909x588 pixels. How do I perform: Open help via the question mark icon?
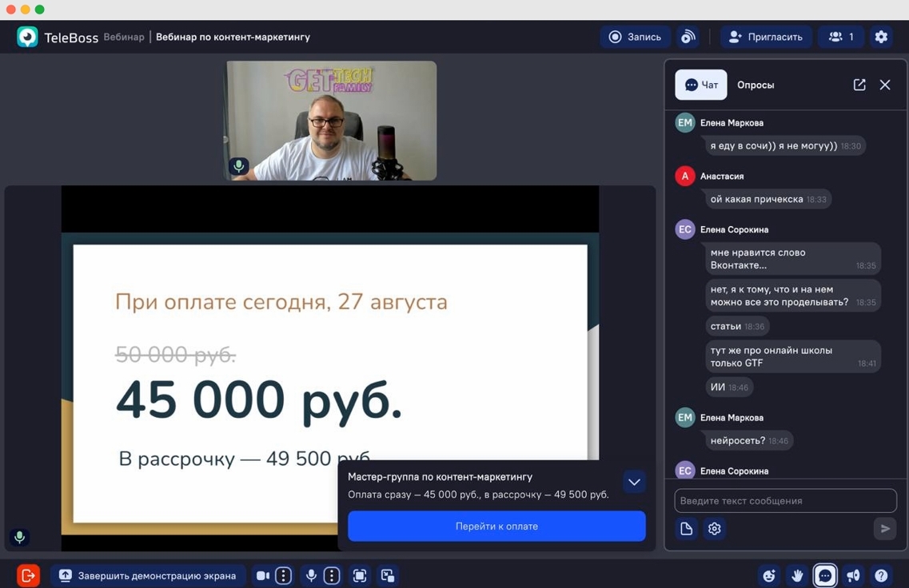[x=880, y=575]
